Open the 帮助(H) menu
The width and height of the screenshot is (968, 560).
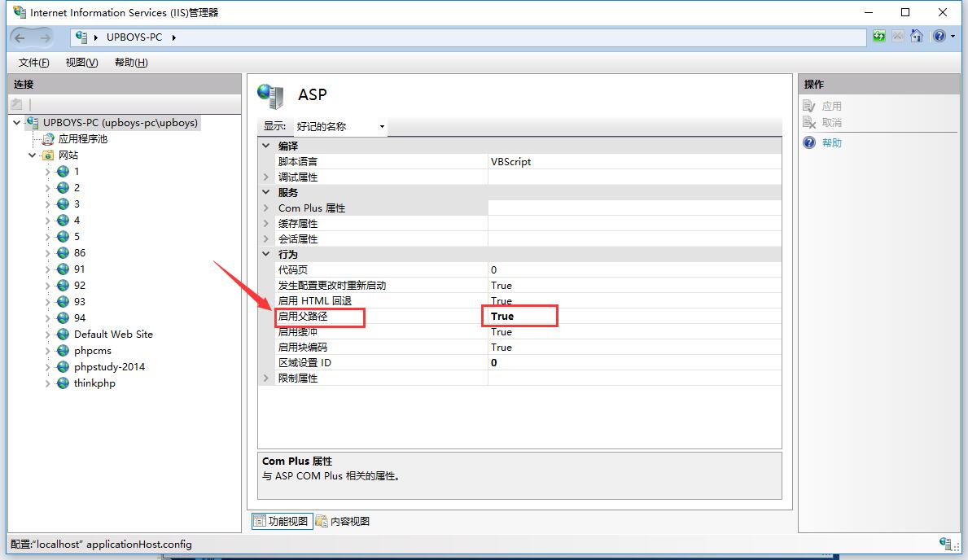click(131, 63)
